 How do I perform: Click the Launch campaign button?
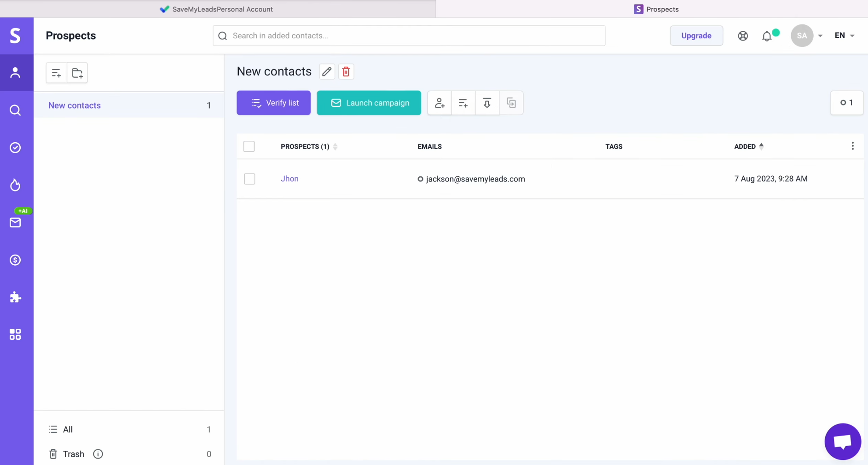click(x=369, y=103)
